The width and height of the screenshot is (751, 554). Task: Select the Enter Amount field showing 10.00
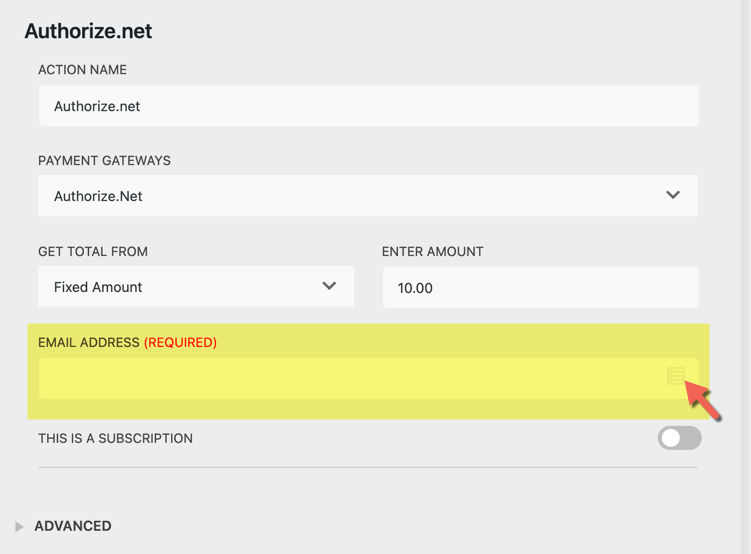(x=539, y=288)
